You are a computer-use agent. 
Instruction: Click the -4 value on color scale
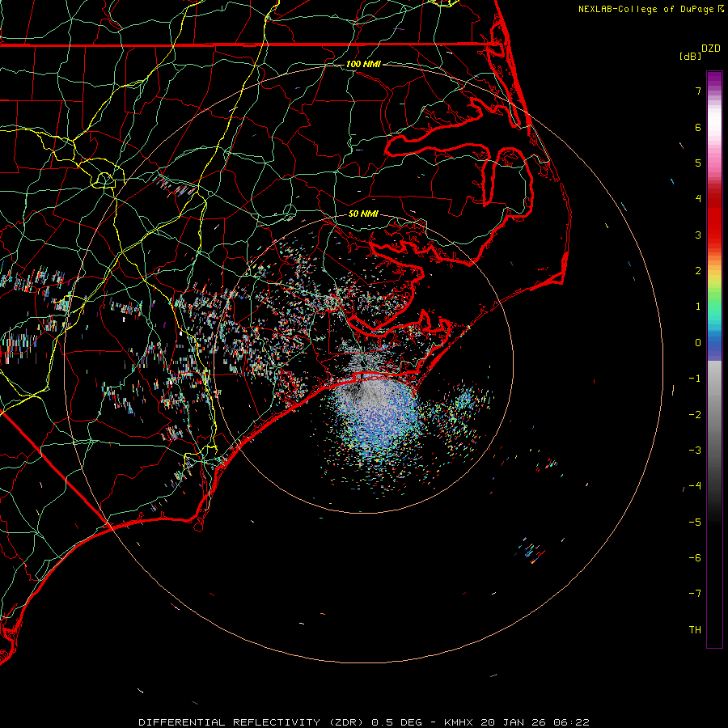(x=695, y=486)
